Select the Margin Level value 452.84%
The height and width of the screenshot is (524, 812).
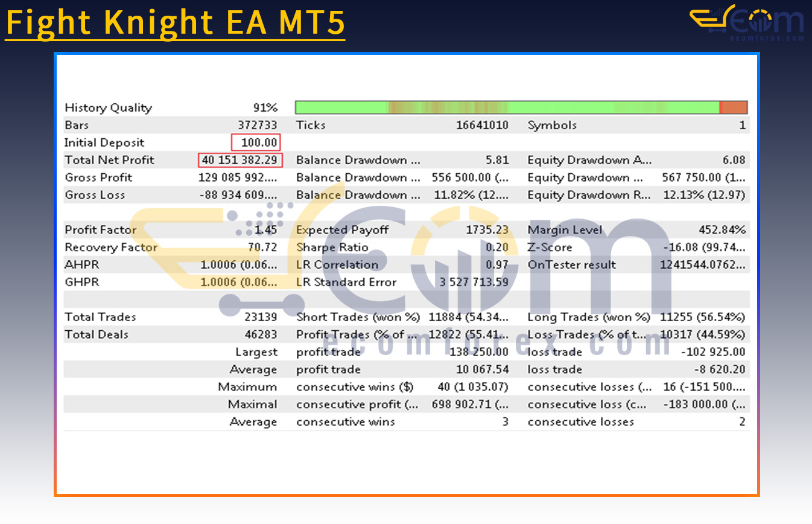click(x=722, y=231)
